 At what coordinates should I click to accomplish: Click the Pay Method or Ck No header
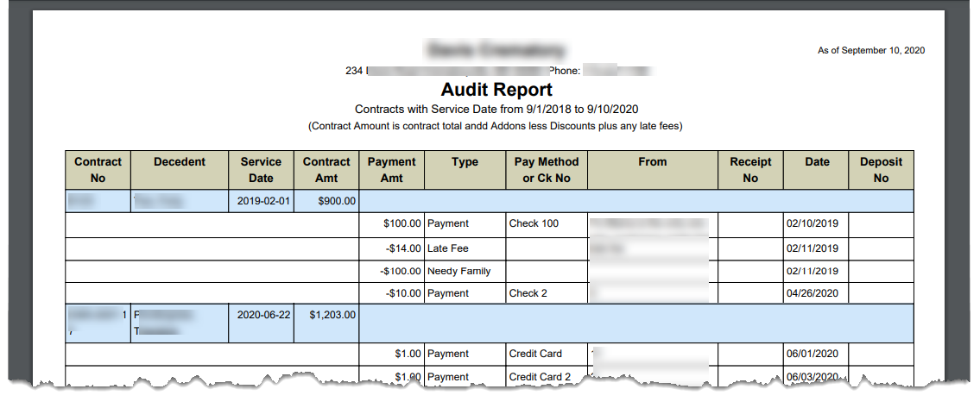point(547,170)
